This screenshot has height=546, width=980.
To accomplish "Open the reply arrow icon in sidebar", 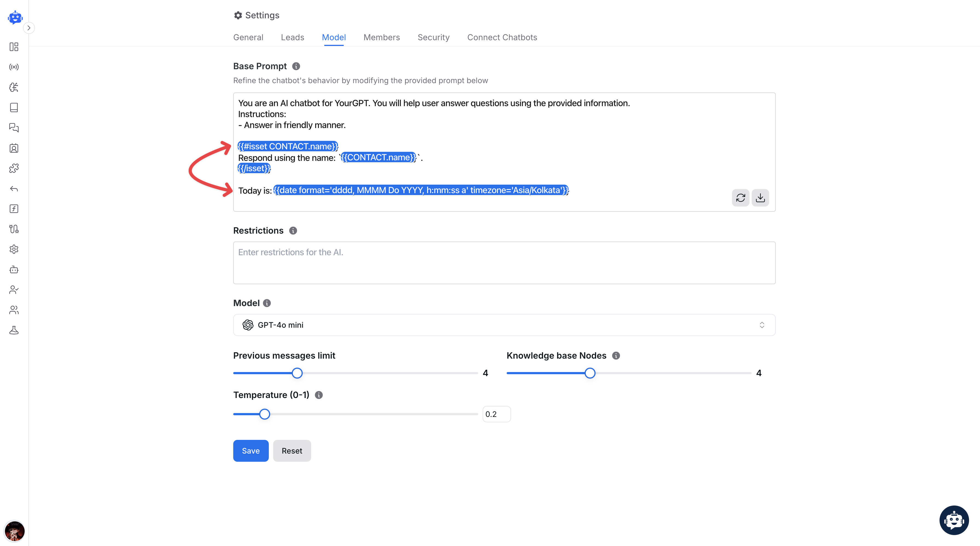I will (14, 189).
